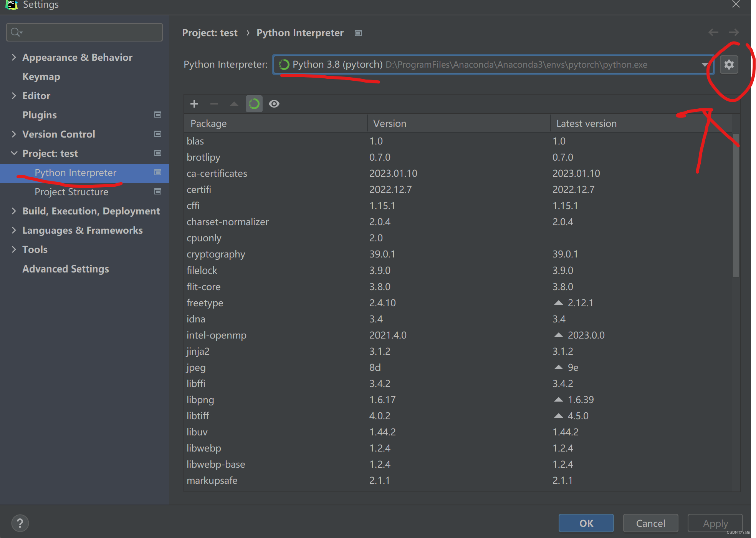The height and width of the screenshot is (538, 756).
Task: Click the upgrade package arrow icon
Action: click(234, 104)
